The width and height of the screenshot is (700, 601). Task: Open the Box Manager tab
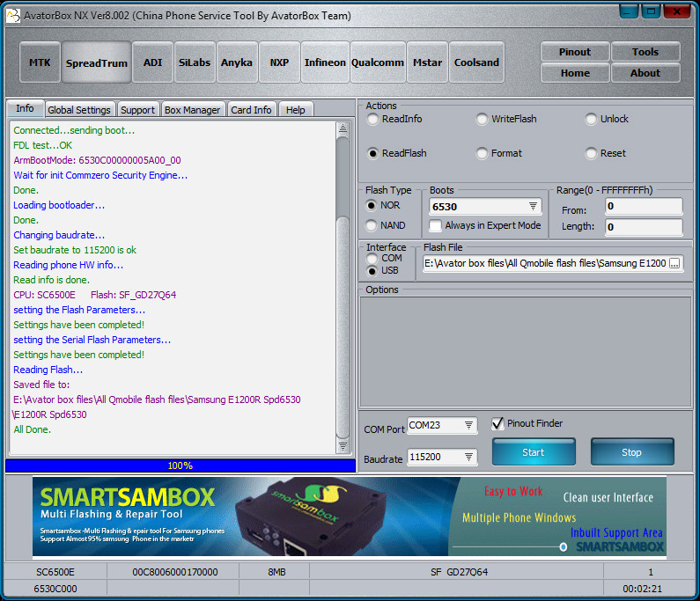pyautogui.click(x=192, y=110)
